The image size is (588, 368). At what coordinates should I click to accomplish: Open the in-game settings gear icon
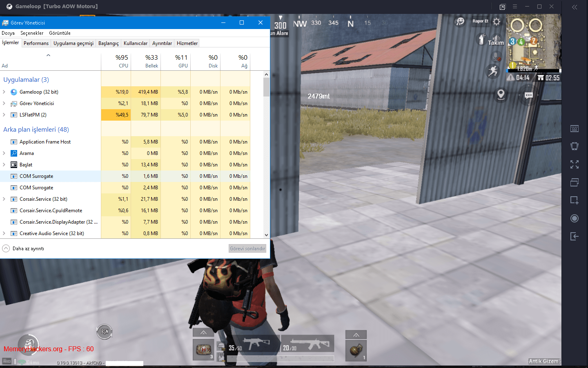[x=497, y=21]
